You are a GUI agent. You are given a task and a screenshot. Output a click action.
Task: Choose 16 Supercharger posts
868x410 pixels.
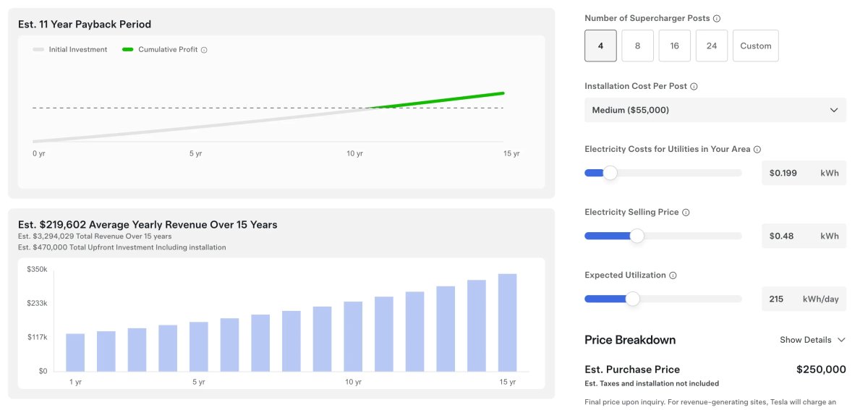[674, 46]
